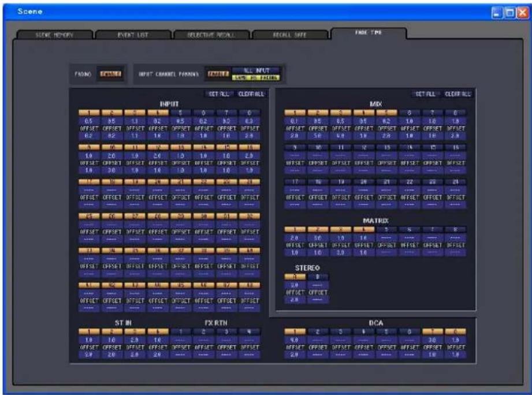Enable fade for MIX channel 17
Image resolution: width=532 pixels, height=395 pixels.
(x=295, y=182)
